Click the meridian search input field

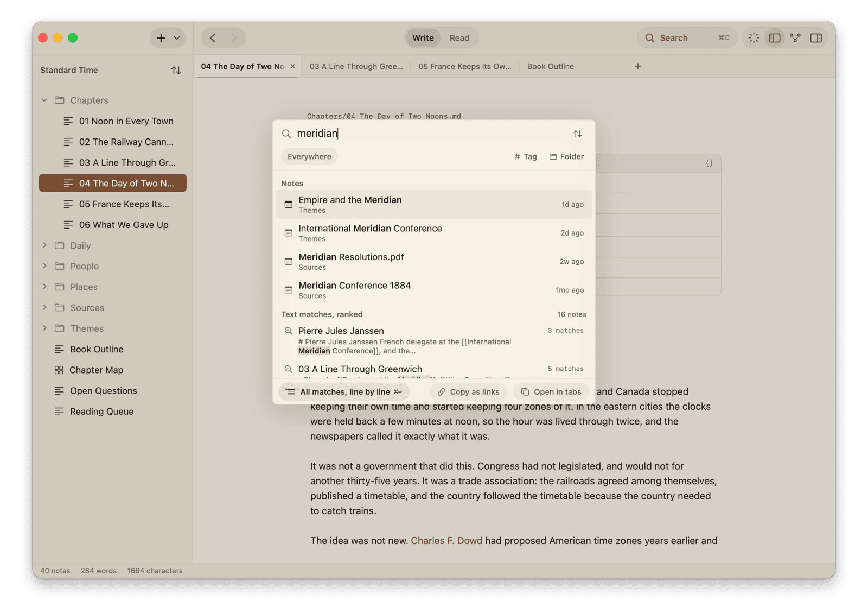(429, 134)
